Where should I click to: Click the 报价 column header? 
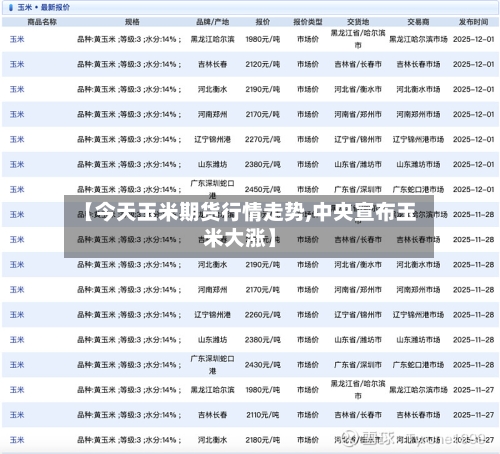[x=262, y=22]
